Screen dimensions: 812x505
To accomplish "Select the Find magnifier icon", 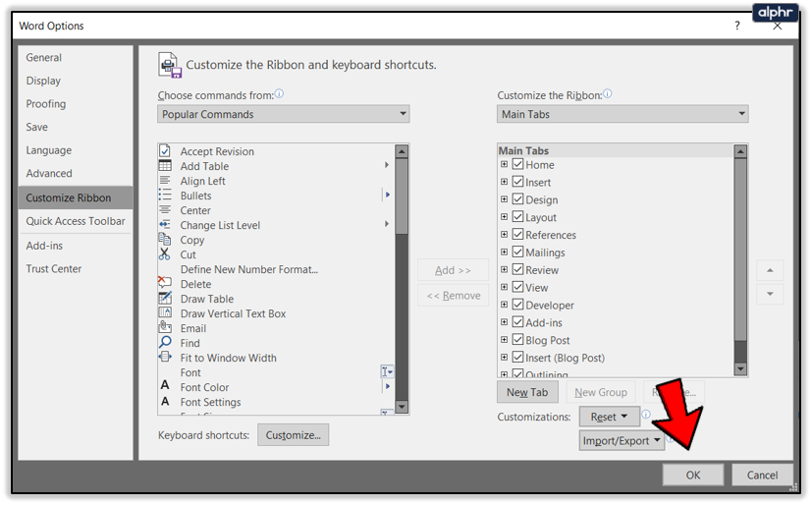I will click(x=165, y=343).
